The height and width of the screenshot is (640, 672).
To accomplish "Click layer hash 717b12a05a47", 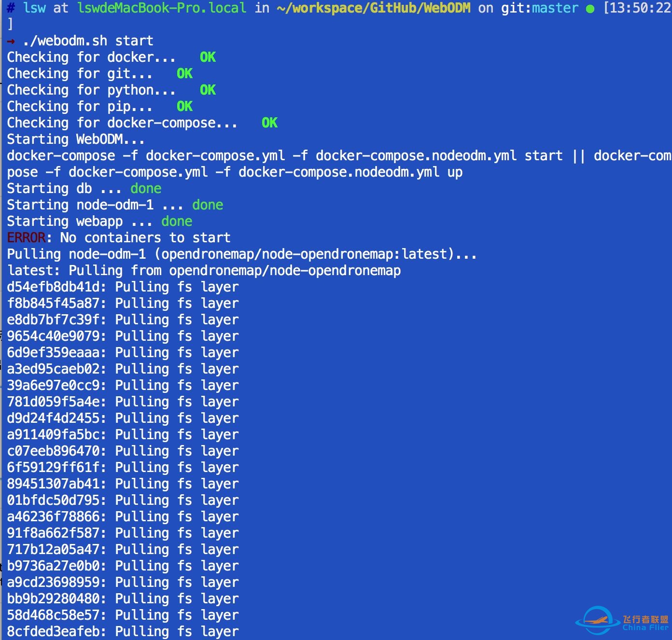I will click(53, 549).
